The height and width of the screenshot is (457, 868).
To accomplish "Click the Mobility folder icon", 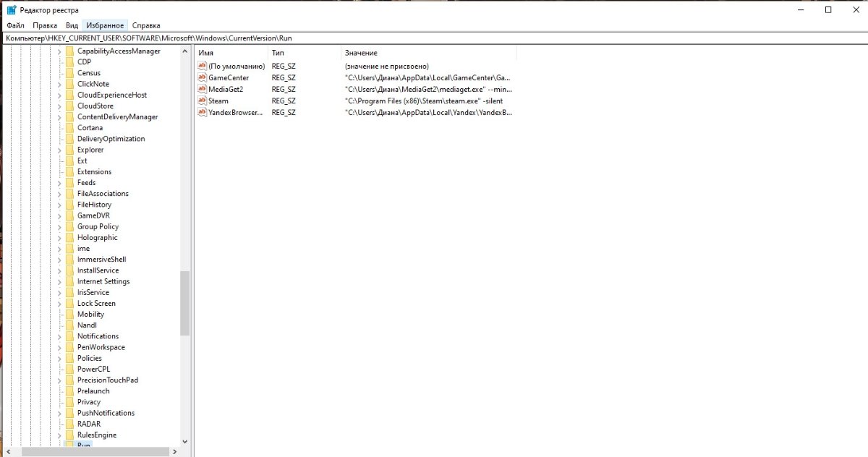I will click(69, 315).
